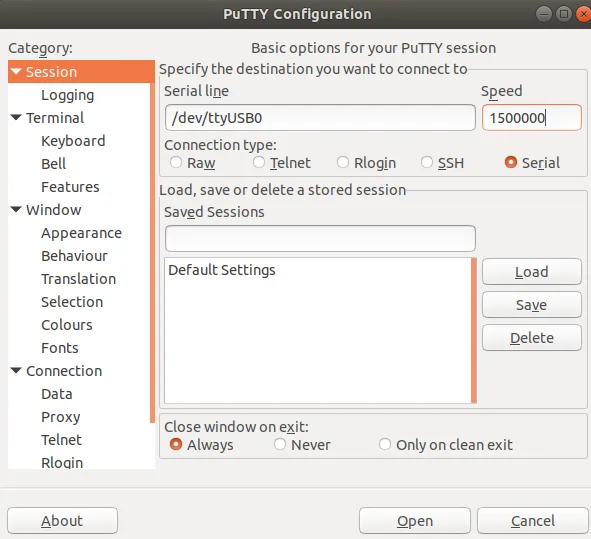Viewport: 591px width, 539px height.
Task: Choose SSH connection type
Action: (427, 162)
